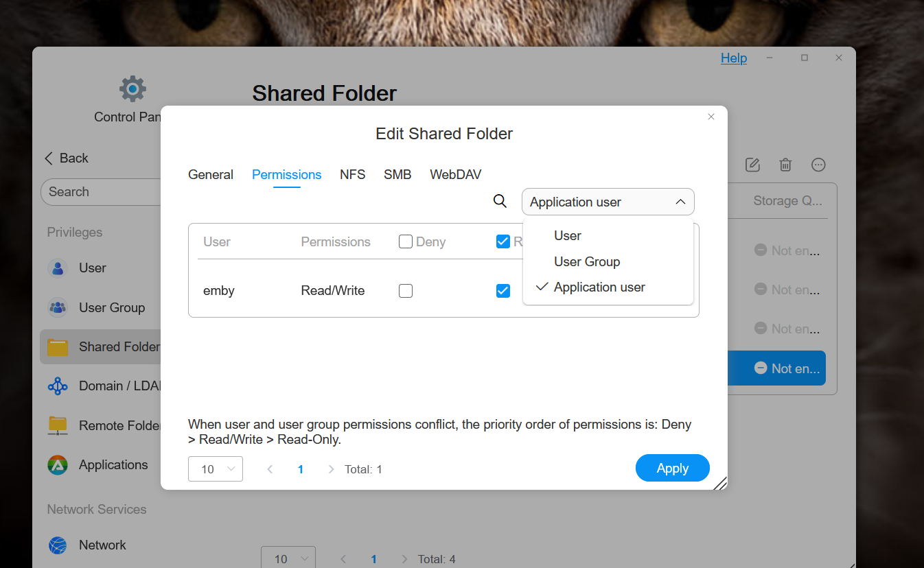Open the Help link
The image size is (924, 568).
[734, 58]
